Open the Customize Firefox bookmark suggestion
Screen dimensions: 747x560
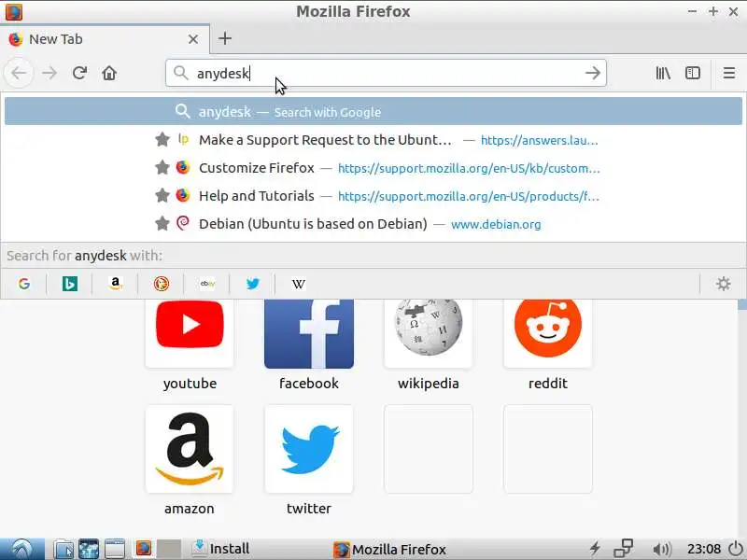coord(373,168)
